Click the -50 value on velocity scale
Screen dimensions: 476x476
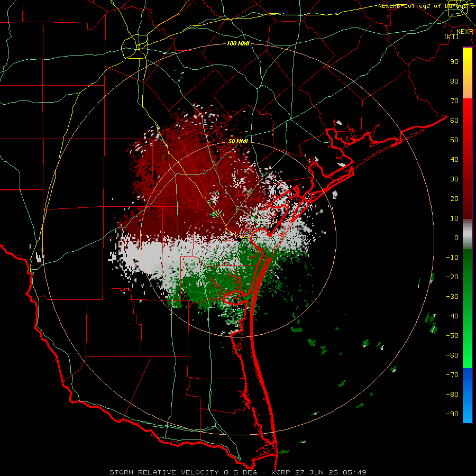[452, 336]
